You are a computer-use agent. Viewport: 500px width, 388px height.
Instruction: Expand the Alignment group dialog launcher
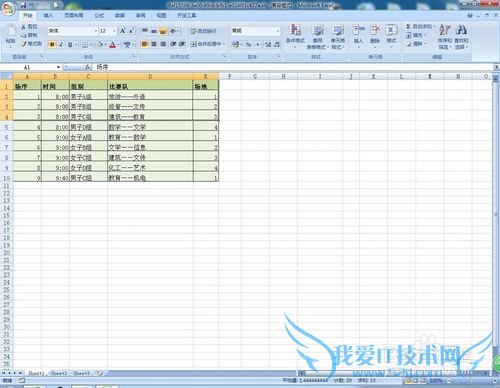click(x=224, y=57)
